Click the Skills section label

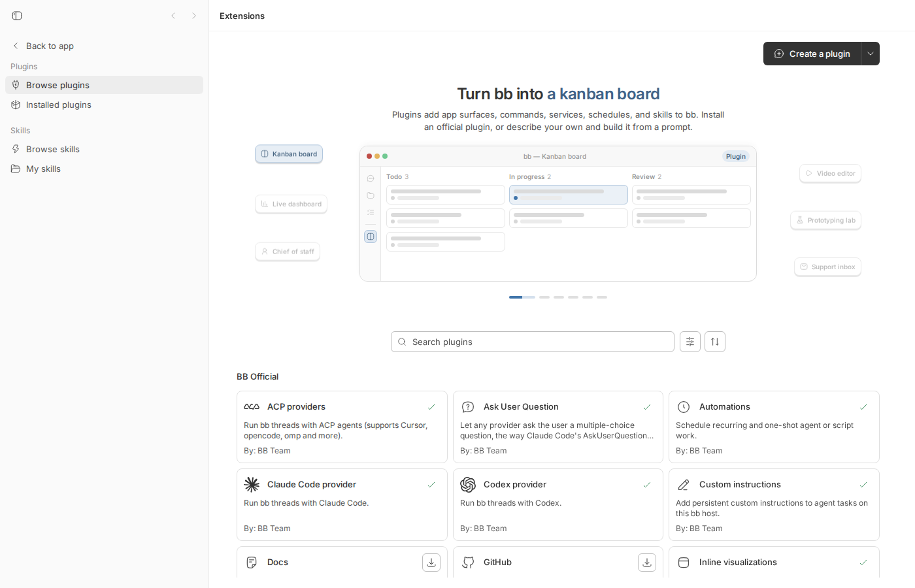20,131
